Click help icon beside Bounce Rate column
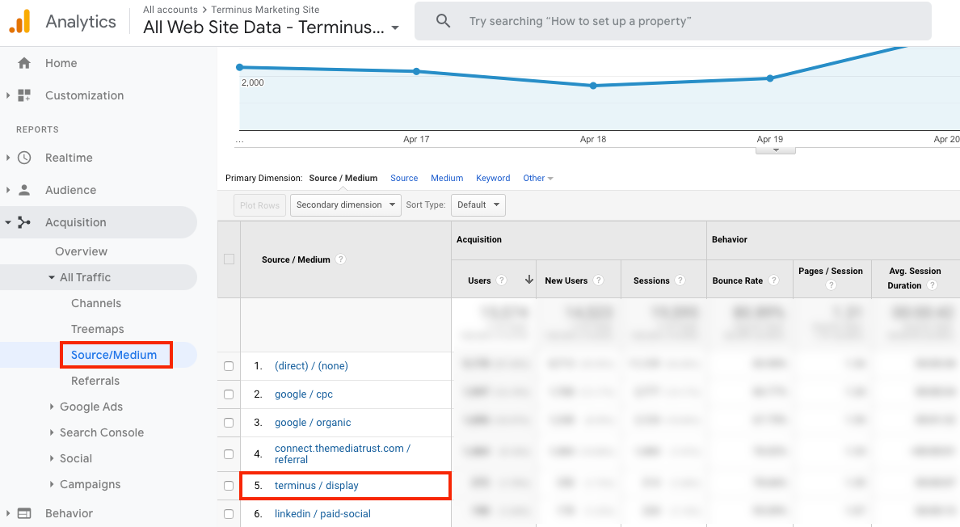The height and width of the screenshot is (527, 960). click(x=774, y=280)
